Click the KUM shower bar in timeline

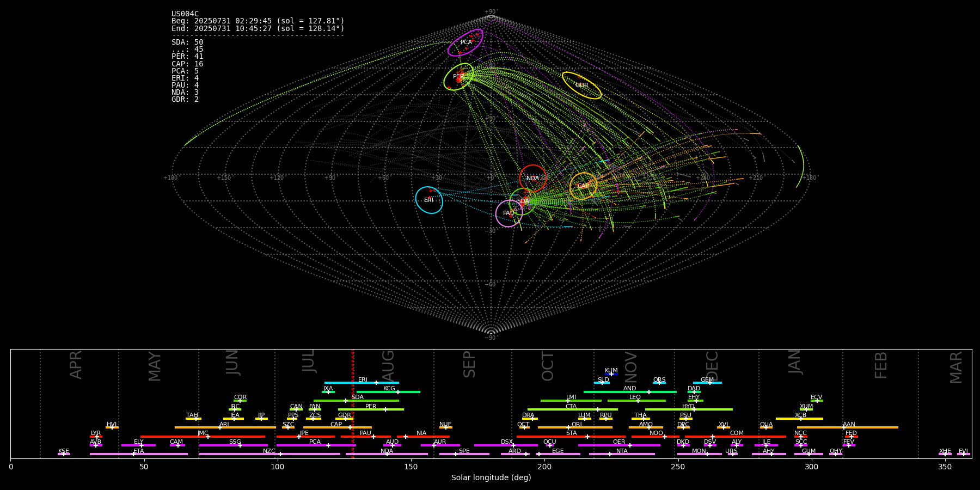611,374
